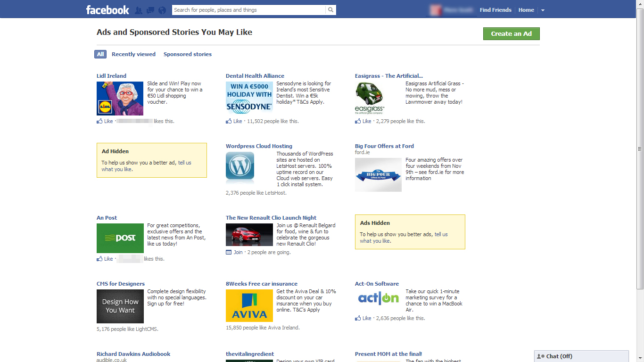Click the Create an Ad button
The image size is (644, 362).
point(511,33)
